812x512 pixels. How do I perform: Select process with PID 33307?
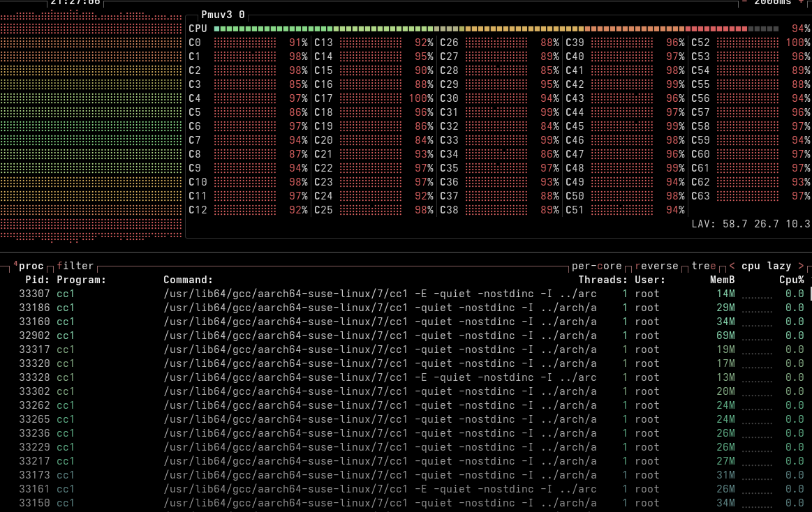pos(34,294)
